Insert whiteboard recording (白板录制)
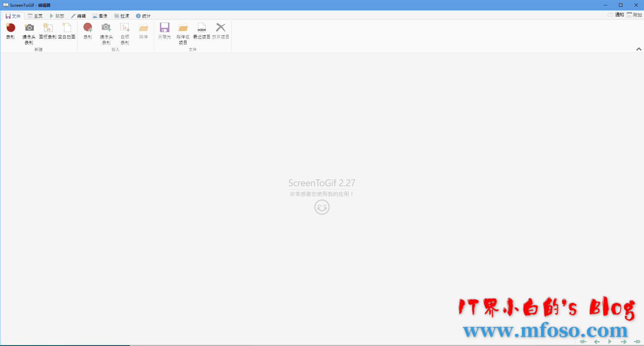 pos(125,33)
